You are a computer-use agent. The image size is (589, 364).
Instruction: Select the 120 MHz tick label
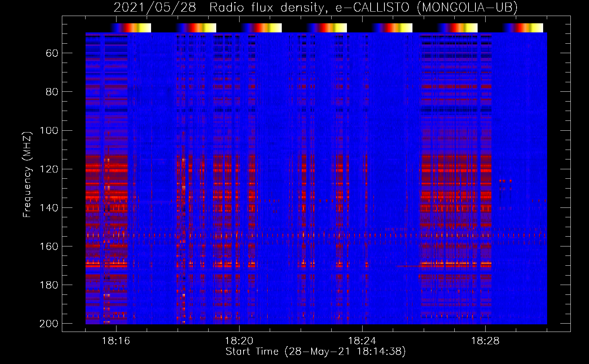point(49,169)
